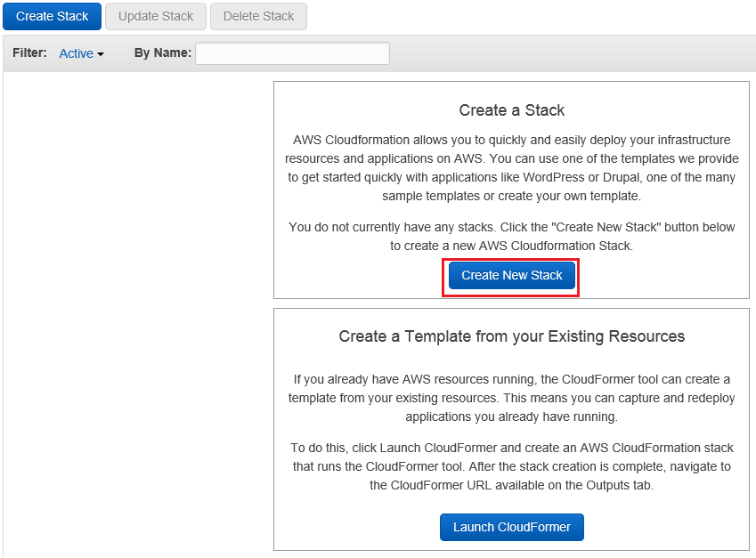The width and height of the screenshot is (756, 558).
Task: Click the word WordPress in the description
Action: (554, 177)
